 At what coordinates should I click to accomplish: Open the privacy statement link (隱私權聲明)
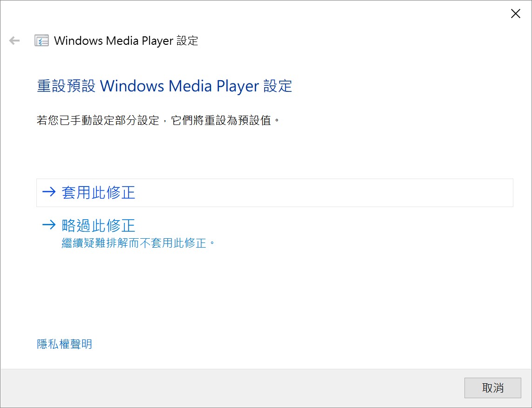(x=64, y=344)
